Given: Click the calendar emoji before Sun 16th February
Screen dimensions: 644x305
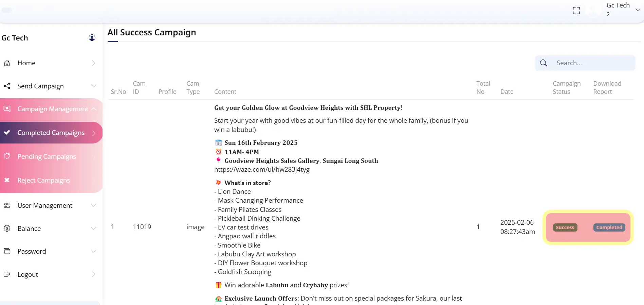Looking at the screenshot, I should click(x=218, y=143).
